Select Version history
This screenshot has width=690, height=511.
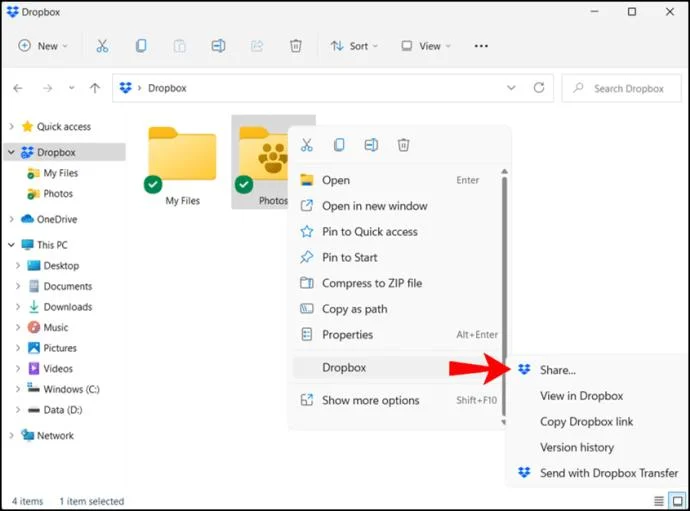click(596, 447)
